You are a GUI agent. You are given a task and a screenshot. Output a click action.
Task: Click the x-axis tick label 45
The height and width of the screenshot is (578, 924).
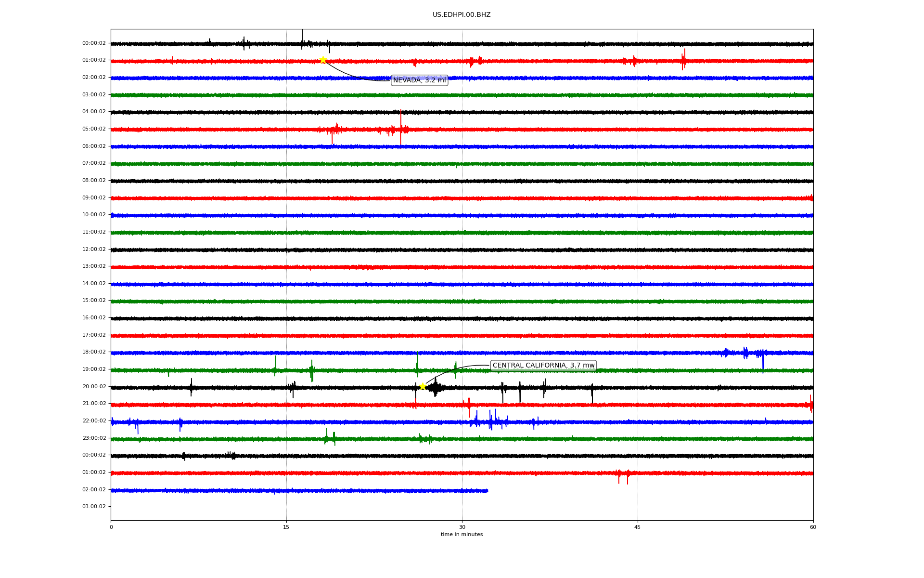pyautogui.click(x=638, y=527)
